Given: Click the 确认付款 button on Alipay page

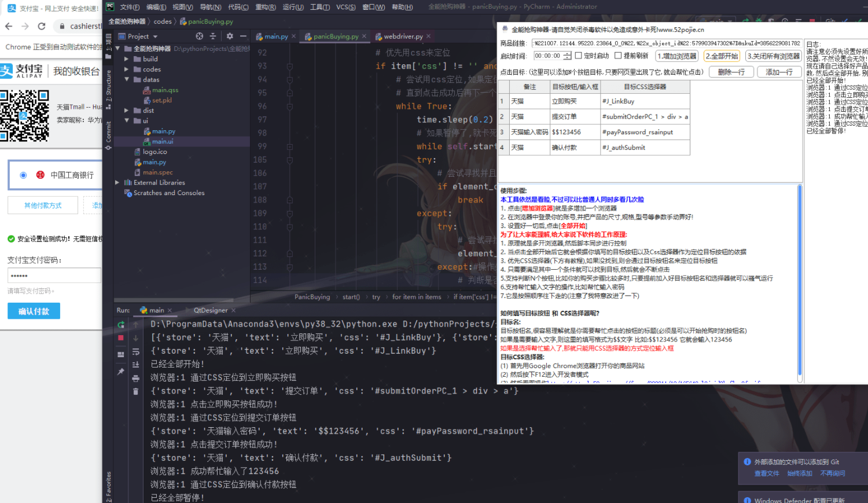Looking at the screenshot, I should coord(34,311).
